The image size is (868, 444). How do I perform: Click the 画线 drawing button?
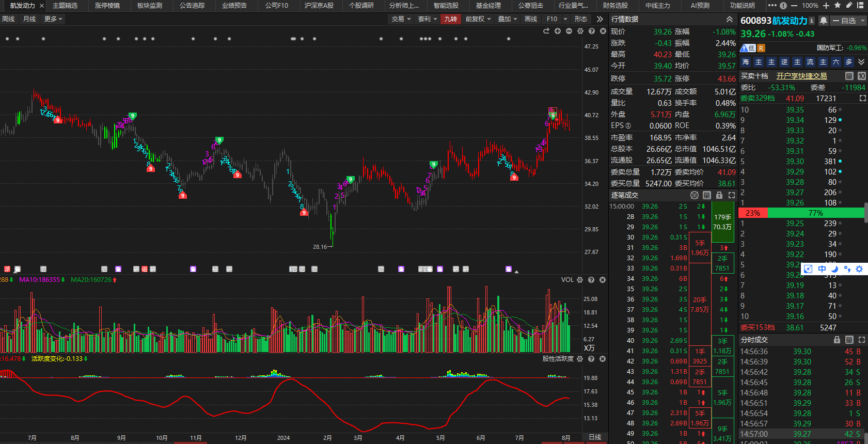pos(531,19)
